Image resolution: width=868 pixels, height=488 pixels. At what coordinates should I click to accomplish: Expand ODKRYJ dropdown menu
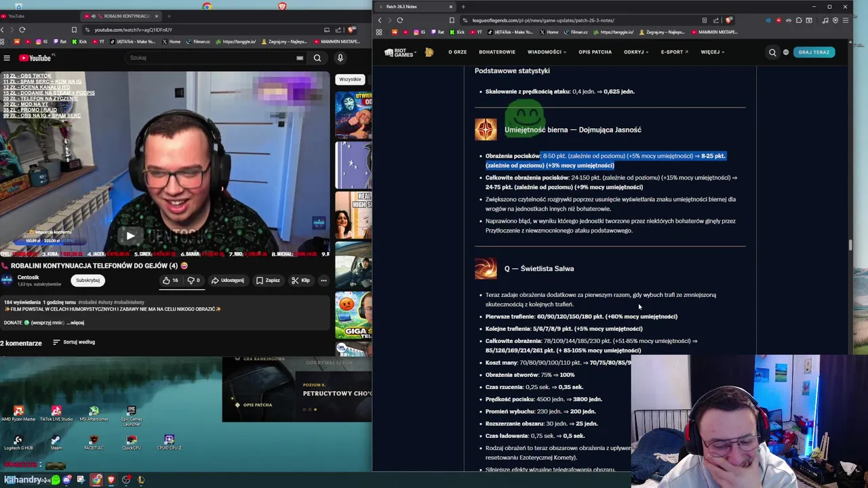click(636, 52)
